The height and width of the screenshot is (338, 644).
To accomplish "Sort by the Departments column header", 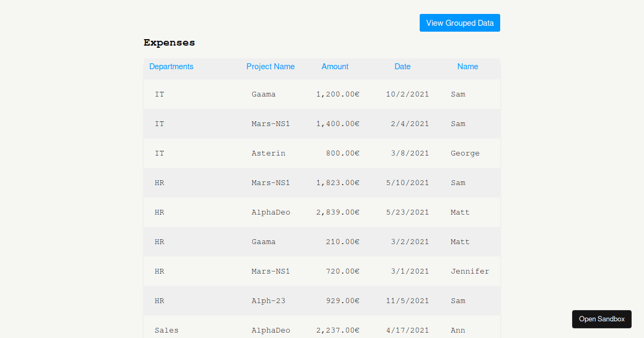I will click(171, 67).
